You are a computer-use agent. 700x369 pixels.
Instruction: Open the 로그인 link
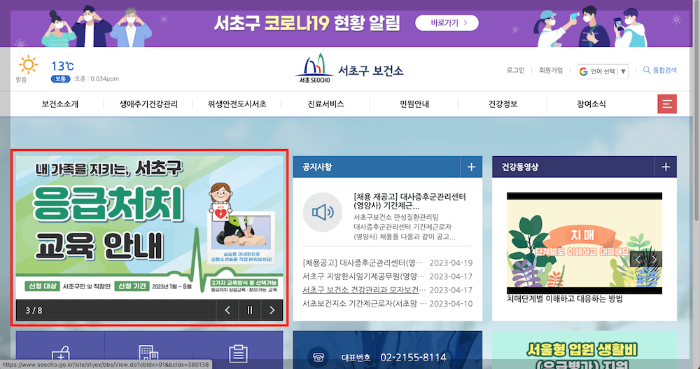coord(515,70)
